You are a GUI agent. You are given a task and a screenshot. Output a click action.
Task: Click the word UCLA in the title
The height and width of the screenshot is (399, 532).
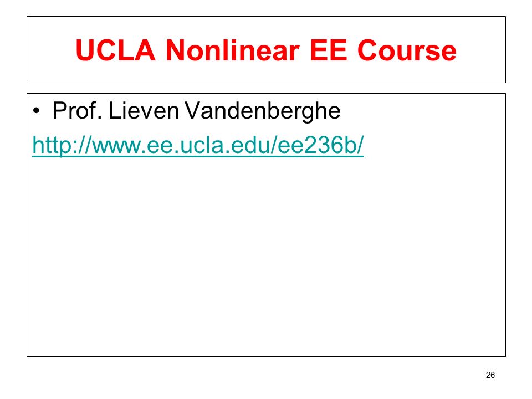(x=115, y=50)
